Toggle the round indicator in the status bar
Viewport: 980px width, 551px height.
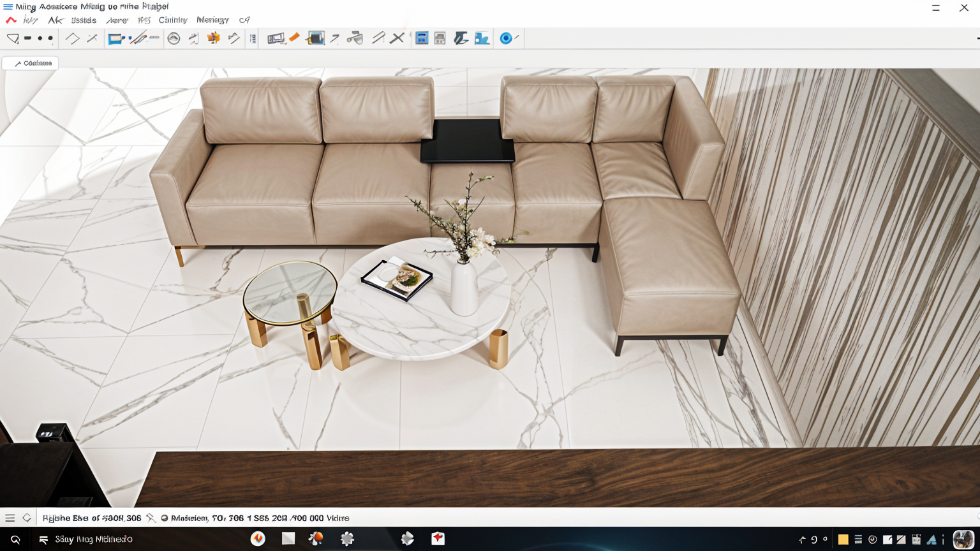pyautogui.click(x=165, y=518)
